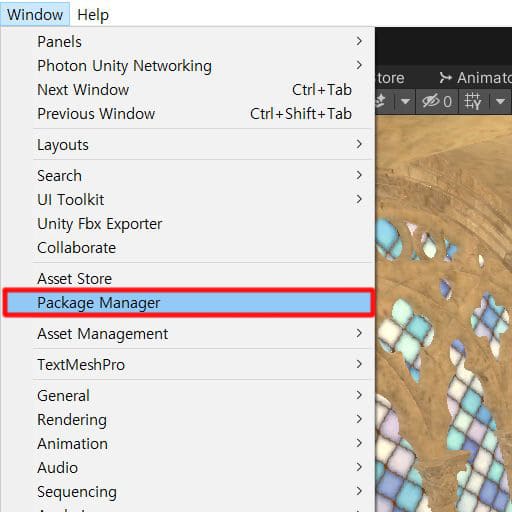Open the Sequencing submenu
This screenshot has height=512, width=512.
[187, 492]
